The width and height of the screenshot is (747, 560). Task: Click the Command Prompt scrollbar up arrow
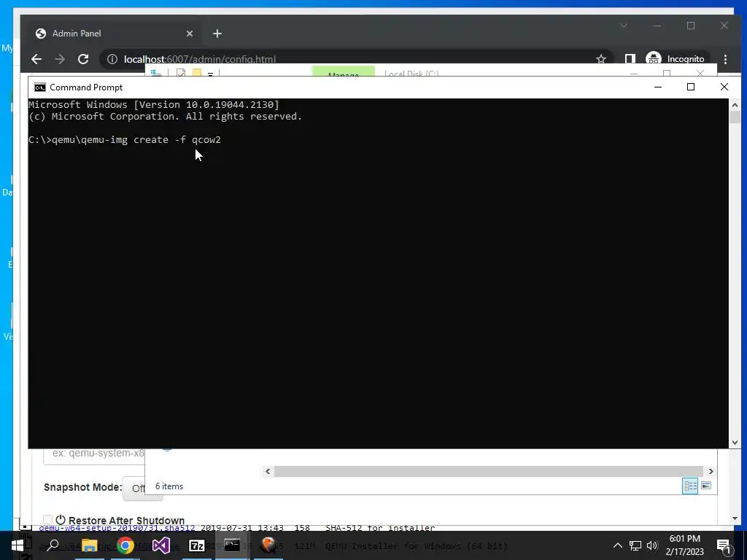735,105
